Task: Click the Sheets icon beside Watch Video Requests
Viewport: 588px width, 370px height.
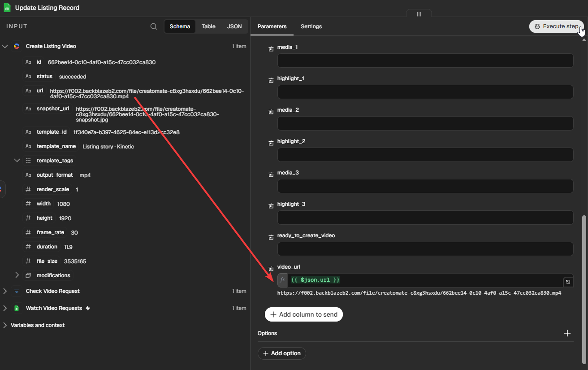Action: (x=17, y=308)
